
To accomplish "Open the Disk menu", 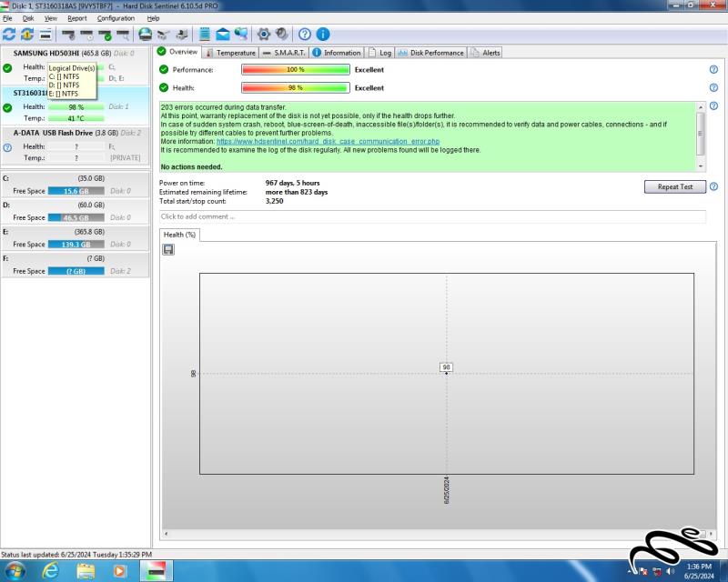I will [28, 18].
